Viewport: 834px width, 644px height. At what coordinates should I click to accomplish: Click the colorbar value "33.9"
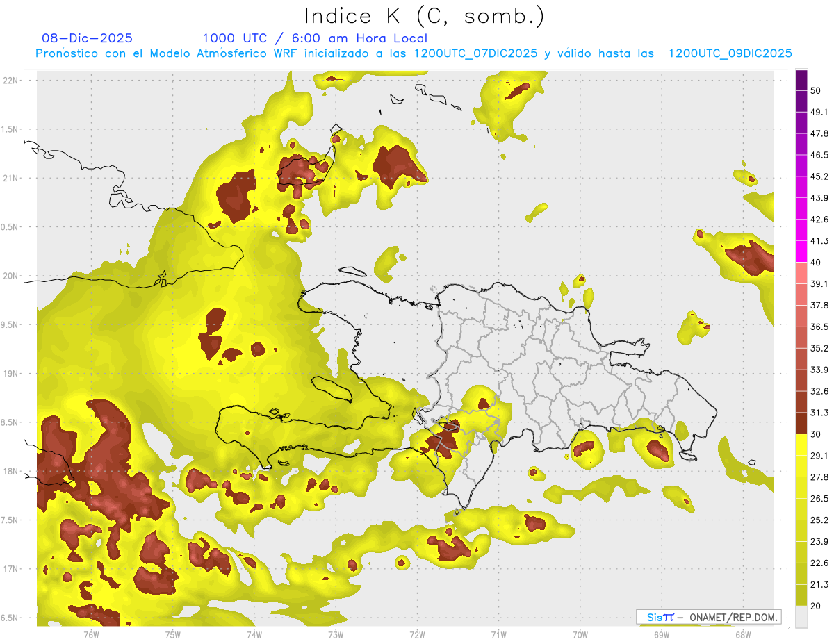(x=819, y=370)
